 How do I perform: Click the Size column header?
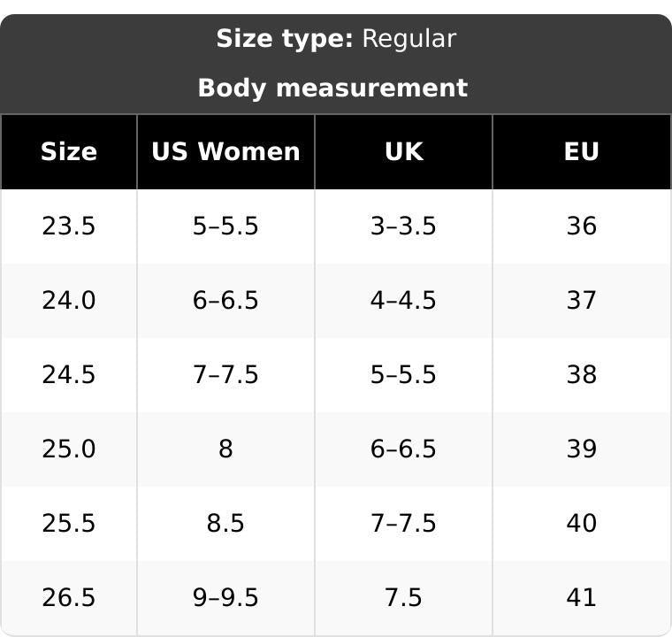pyautogui.click(x=69, y=151)
